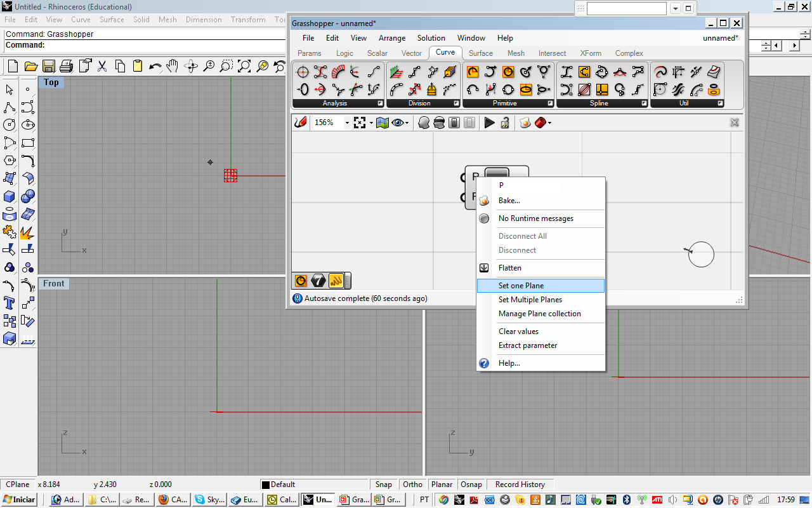
Task: Toggle the Grasshopper solver lock icon
Action: click(505, 123)
